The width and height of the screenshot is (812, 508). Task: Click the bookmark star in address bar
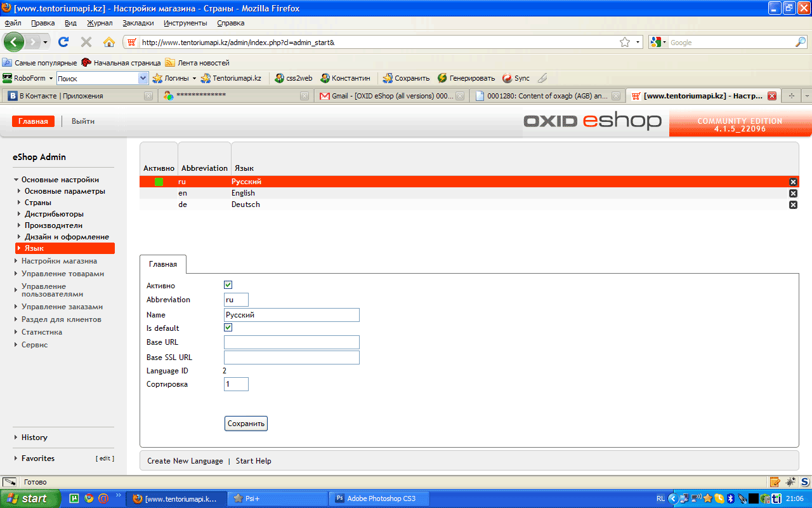[x=625, y=43]
